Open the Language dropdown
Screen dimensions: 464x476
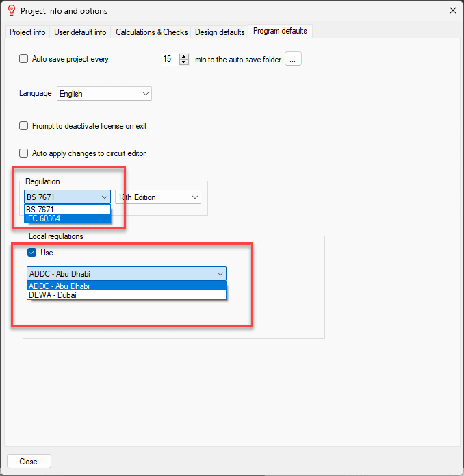104,94
